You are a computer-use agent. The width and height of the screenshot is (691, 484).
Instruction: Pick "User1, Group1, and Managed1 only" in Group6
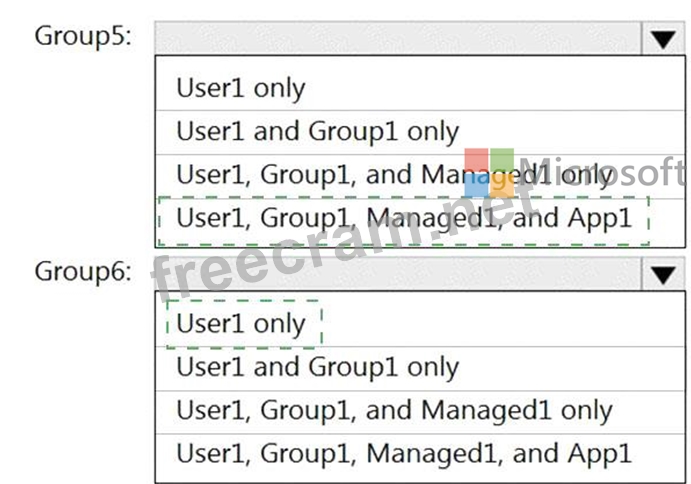[394, 410]
